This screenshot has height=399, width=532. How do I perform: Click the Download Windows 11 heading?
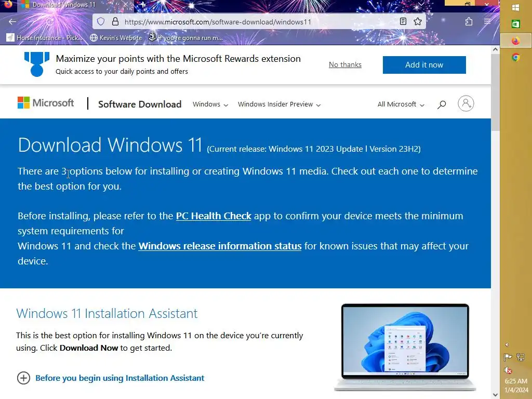click(x=110, y=145)
